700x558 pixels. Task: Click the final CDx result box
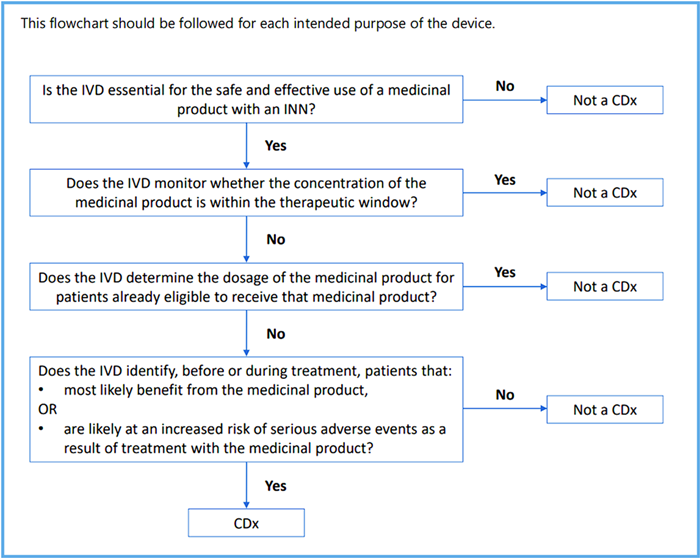click(246, 523)
